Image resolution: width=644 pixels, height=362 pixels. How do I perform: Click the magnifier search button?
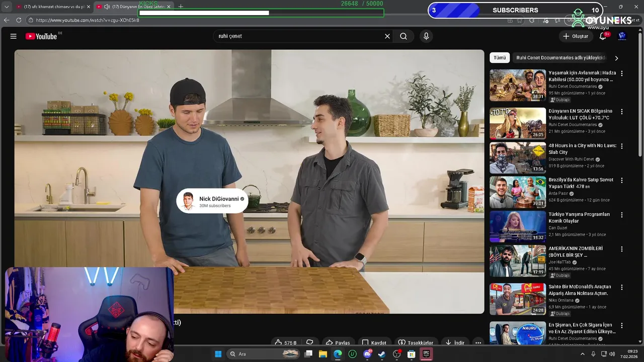pyautogui.click(x=404, y=36)
